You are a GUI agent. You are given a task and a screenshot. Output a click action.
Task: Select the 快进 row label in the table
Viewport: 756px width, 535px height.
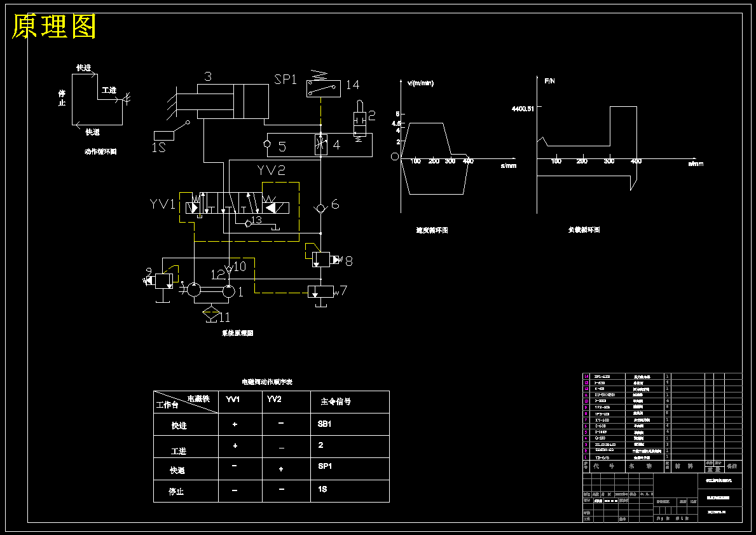pyautogui.click(x=179, y=426)
